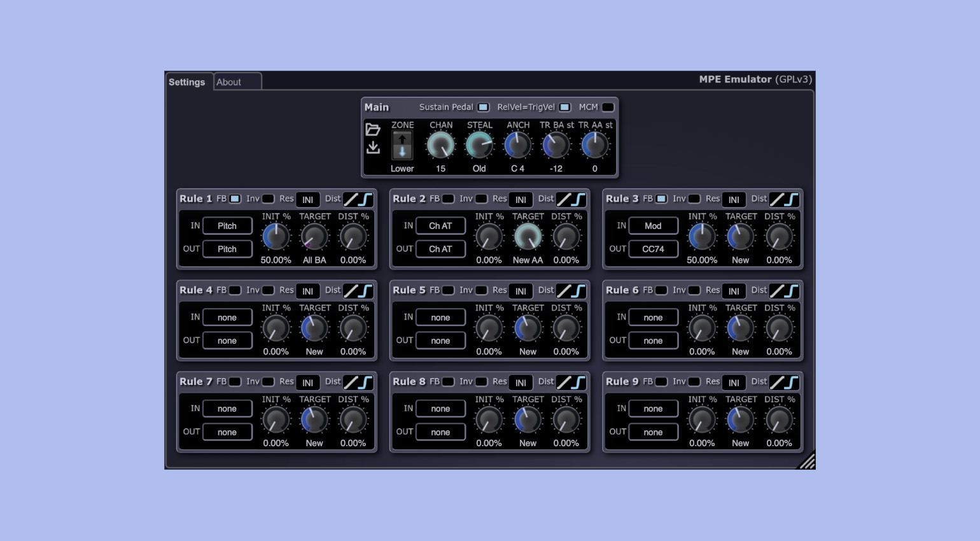This screenshot has width=980, height=541.
Task: Click the resize grip in the corner
Action: pos(807,461)
